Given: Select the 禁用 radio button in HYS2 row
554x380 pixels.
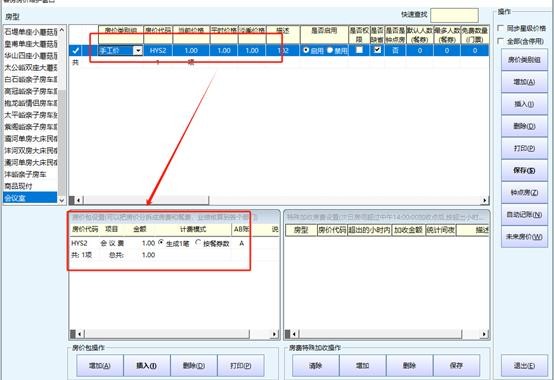Looking at the screenshot, I should click(330, 51).
